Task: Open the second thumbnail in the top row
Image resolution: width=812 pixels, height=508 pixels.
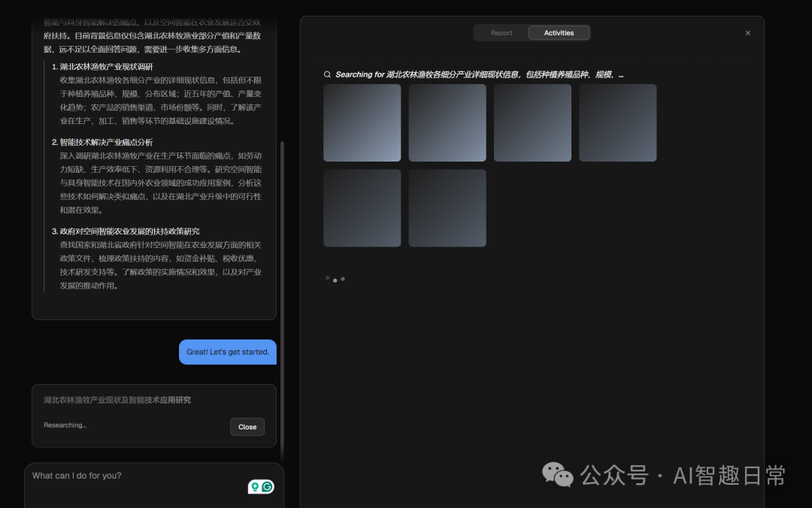Action: coord(447,122)
